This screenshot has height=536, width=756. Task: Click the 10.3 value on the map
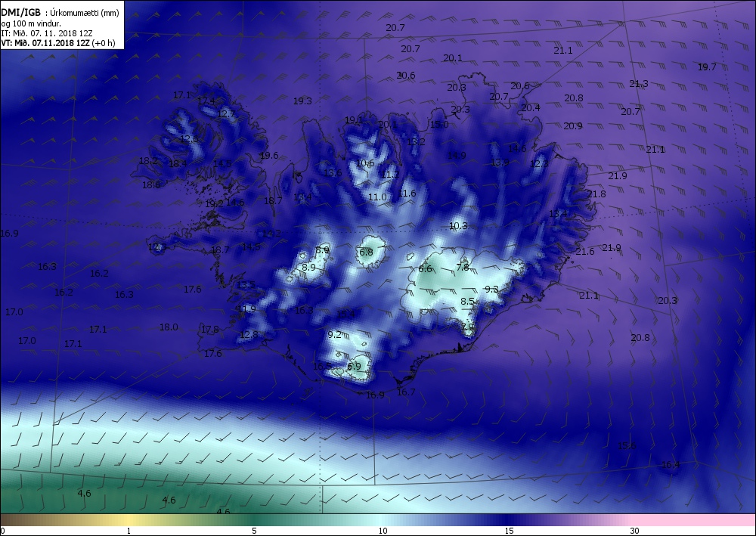tap(458, 225)
